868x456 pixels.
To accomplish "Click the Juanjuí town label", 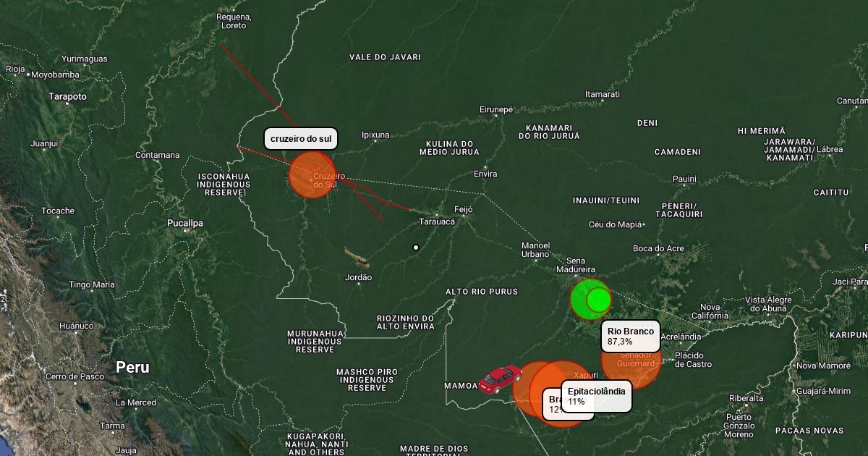I will pos(43,143).
